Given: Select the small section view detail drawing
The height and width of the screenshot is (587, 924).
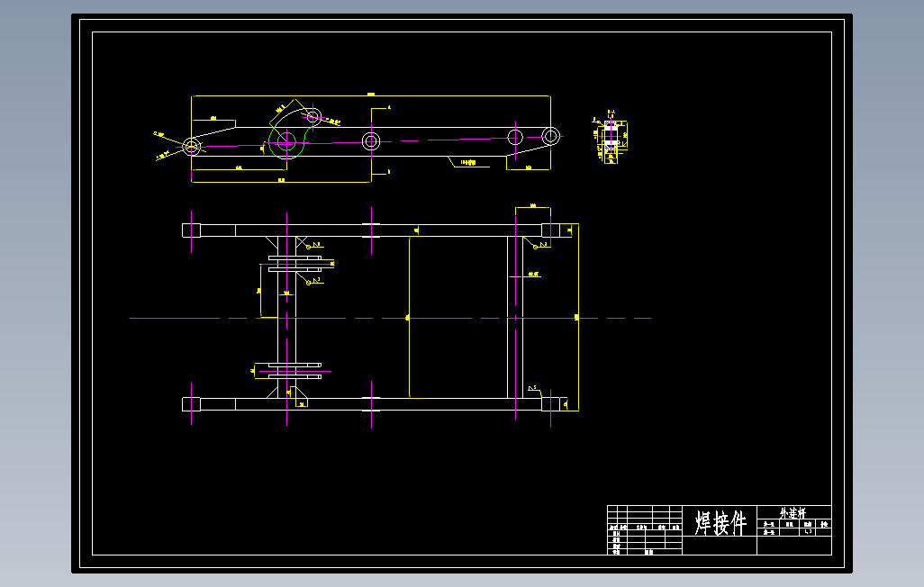Looking at the screenshot, I should click(x=610, y=137).
